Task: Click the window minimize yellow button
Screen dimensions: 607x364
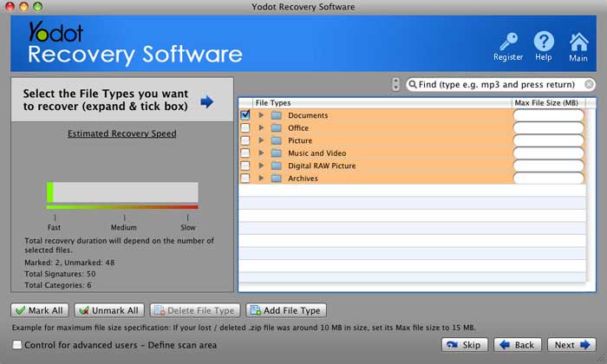Action: [x=23, y=6]
